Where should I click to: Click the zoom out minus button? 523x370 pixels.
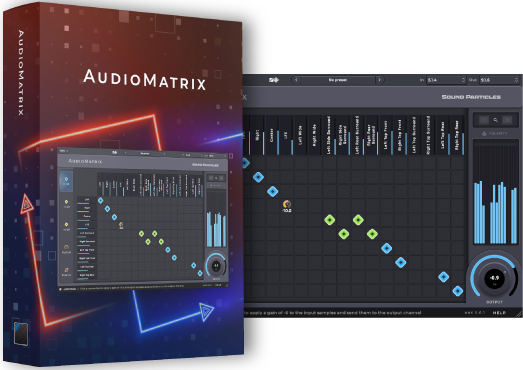tap(484, 120)
